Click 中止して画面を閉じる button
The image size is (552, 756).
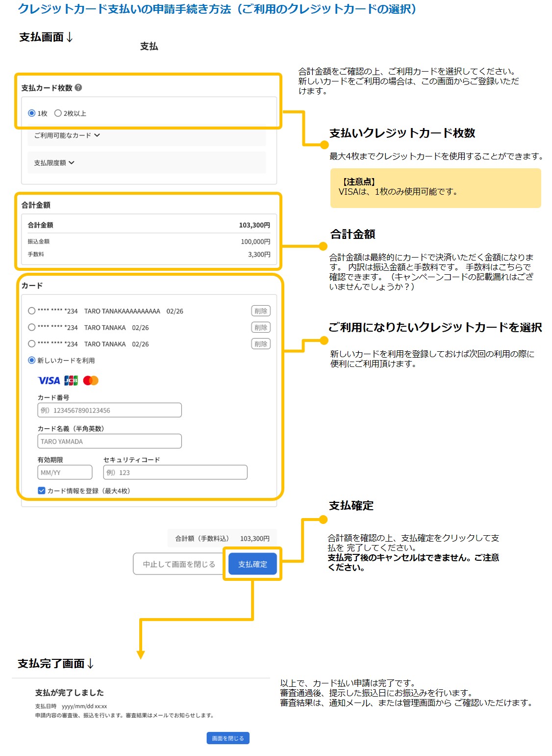[x=179, y=564]
